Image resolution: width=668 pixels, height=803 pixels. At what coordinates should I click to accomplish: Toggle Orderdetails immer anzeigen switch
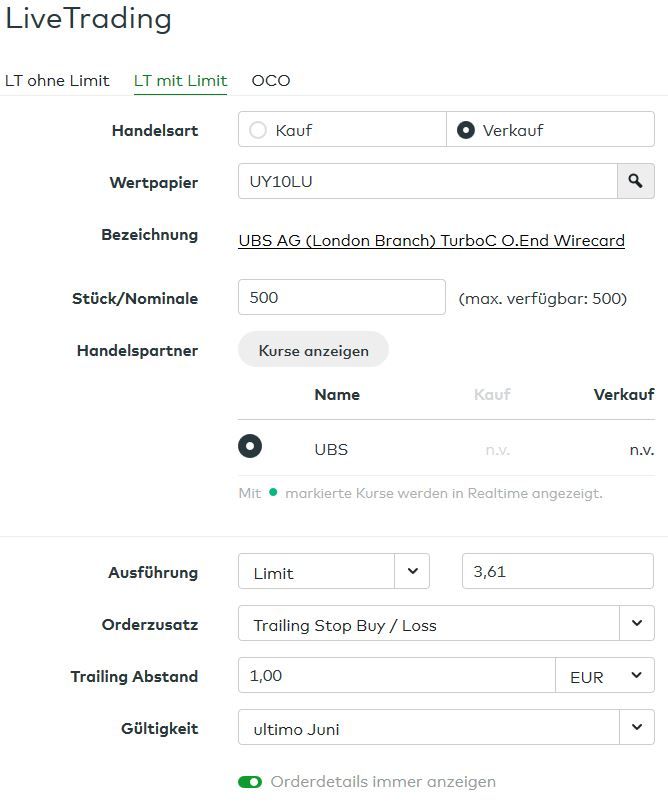pos(250,782)
